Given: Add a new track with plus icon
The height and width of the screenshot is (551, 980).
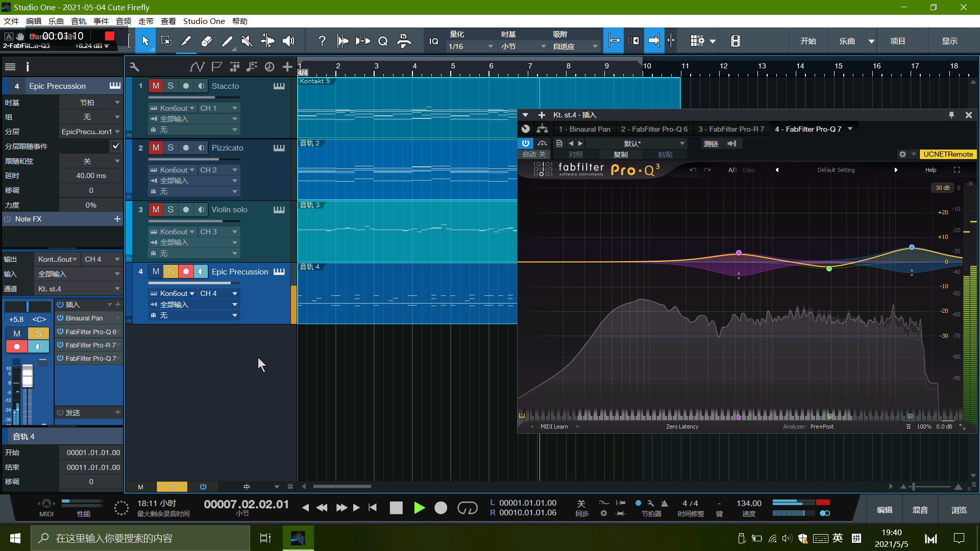Looking at the screenshot, I should [287, 67].
